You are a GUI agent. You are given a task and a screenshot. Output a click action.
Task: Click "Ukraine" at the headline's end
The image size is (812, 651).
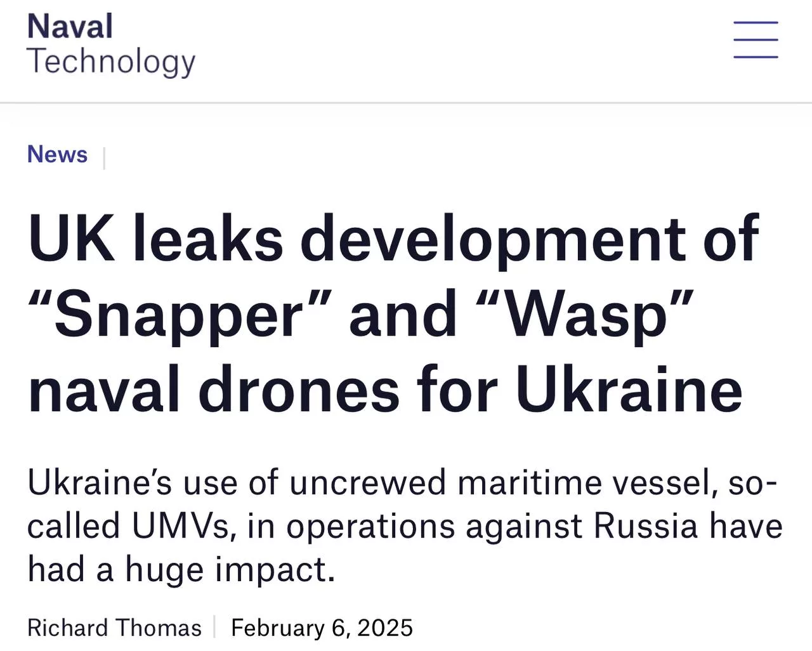(x=629, y=390)
